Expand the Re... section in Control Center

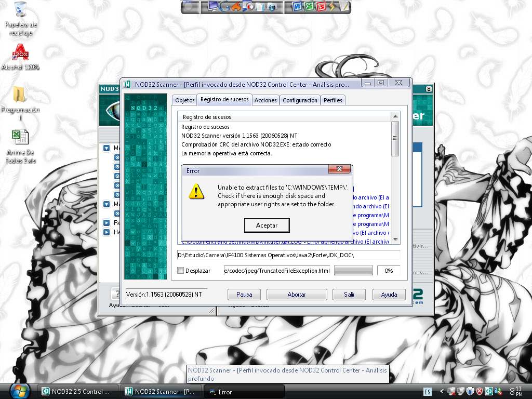click(107, 222)
